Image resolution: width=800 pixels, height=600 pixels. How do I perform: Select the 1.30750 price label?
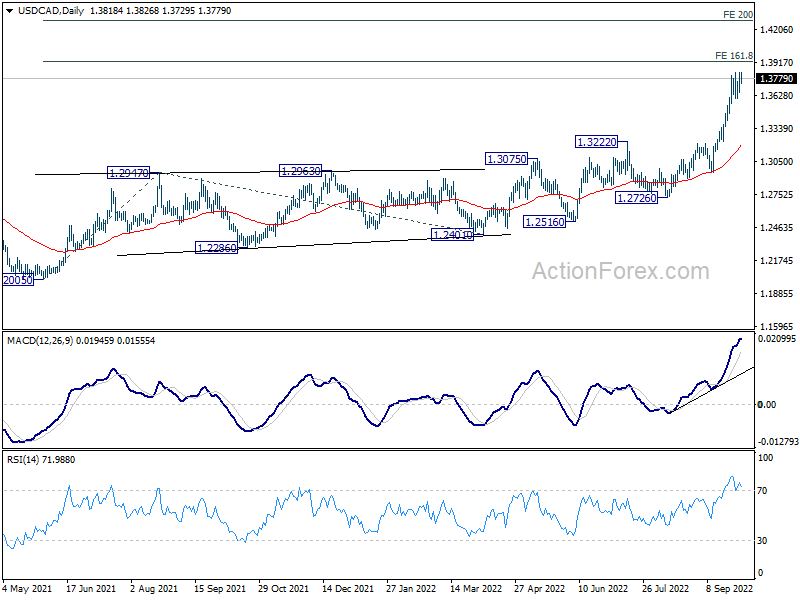507,159
